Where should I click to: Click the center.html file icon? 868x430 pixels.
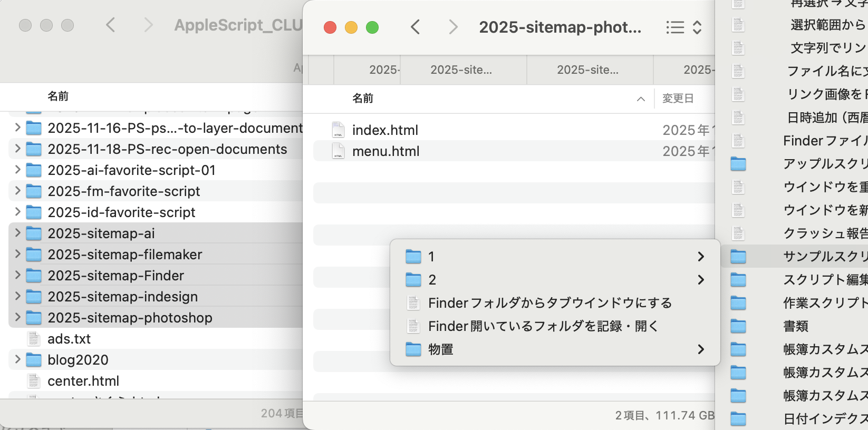pyautogui.click(x=34, y=381)
